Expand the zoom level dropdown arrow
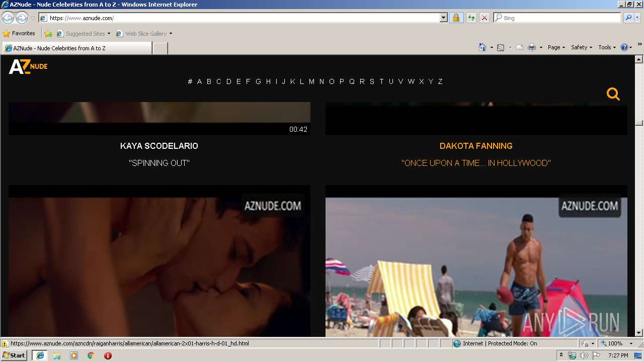Viewport: 644px width, 362px height. (x=631, y=343)
